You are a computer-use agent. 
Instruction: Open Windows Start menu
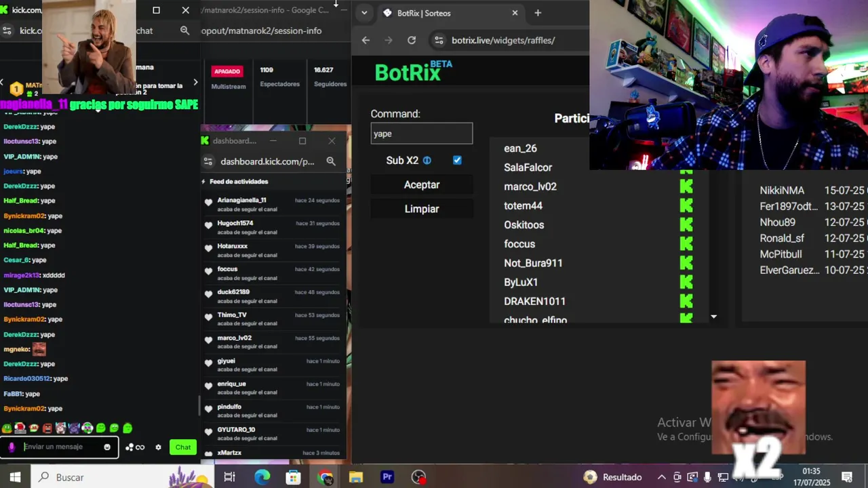(x=14, y=477)
